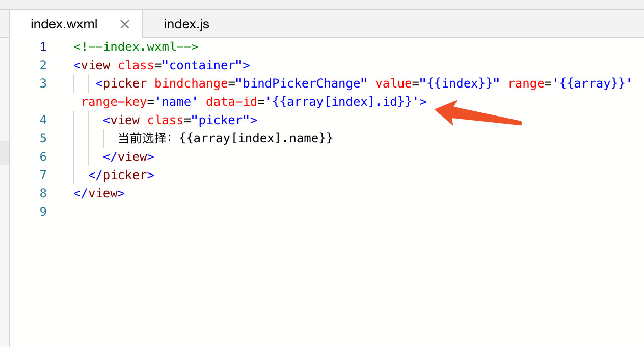
Task: Click line number 1 in gutter
Action: (x=43, y=47)
